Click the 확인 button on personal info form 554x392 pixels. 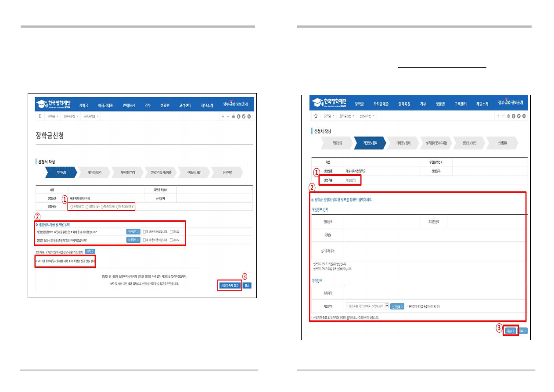coord(510,331)
